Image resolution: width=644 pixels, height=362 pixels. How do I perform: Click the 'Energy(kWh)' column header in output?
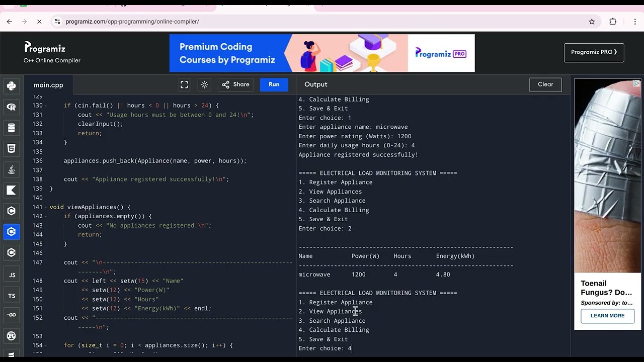click(x=455, y=256)
